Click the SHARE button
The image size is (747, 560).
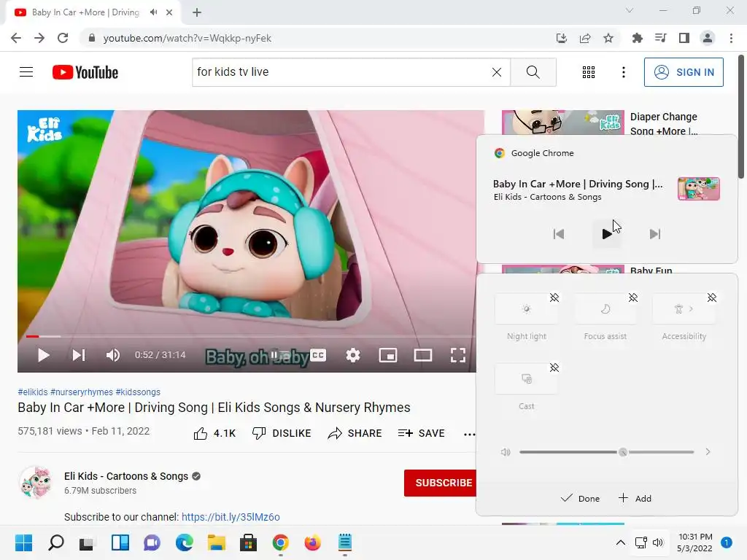click(x=355, y=433)
